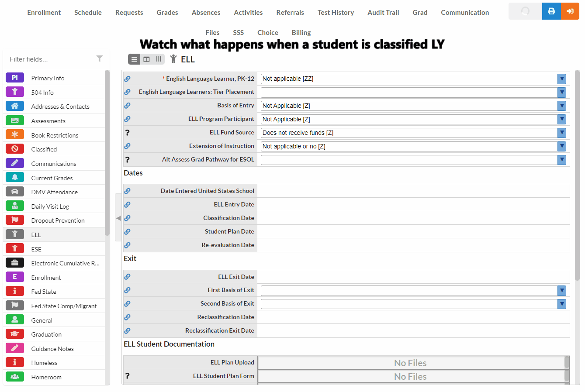Image resolution: width=585 pixels, height=392 pixels.
Task: Click the link icon beside Basis of Entry
Action: tap(127, 106)
